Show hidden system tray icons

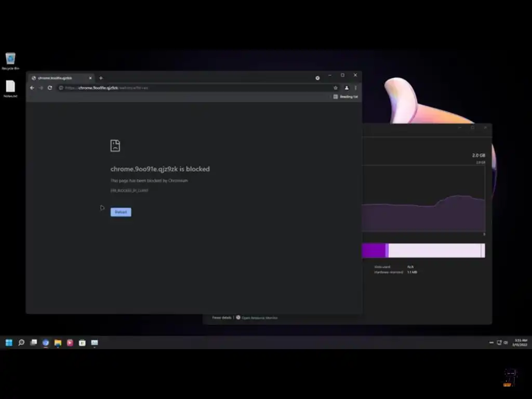click(491, 343)
